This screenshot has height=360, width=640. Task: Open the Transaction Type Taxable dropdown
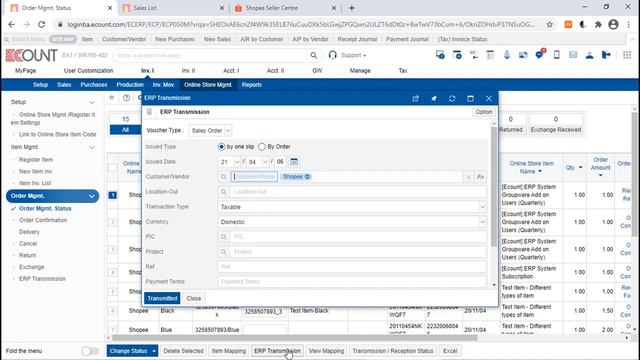[x=352, y=207]
